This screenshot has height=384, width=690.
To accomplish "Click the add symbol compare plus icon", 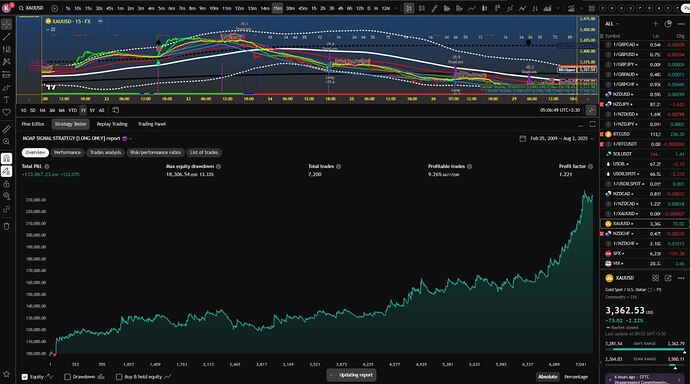I will click(x=55, y=8).
